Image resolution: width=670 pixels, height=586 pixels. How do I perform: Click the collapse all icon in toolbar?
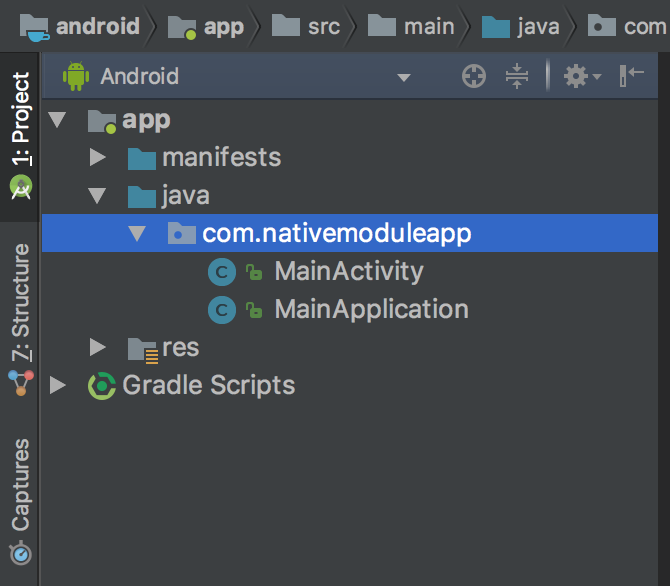pyautogui.click(x=516, y=76)
